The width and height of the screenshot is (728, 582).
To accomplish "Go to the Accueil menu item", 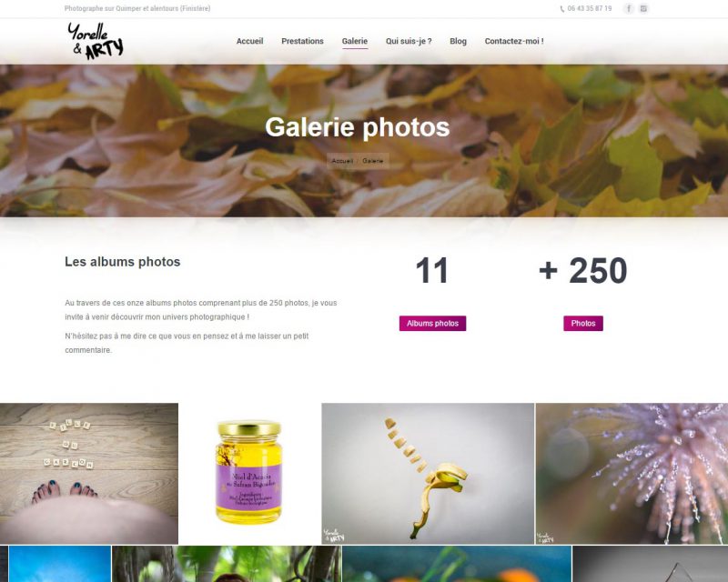I will (x=249, y=41).
